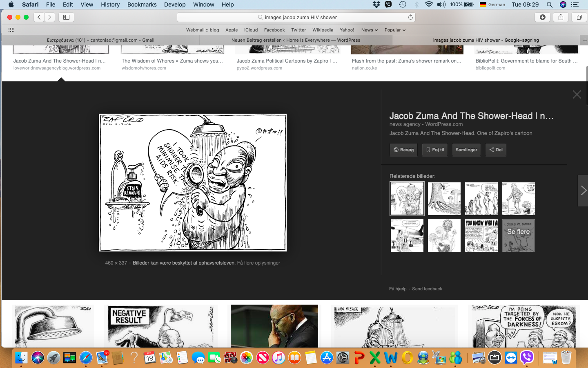588x368 pixels.
Task: Show next image with right chevron
Action: [x=583, y=191]
